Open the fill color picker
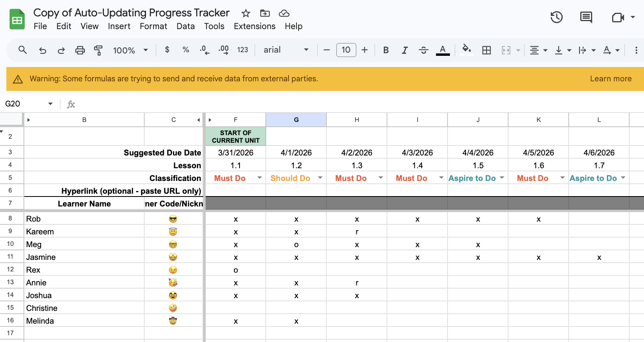 pos(466,50)
